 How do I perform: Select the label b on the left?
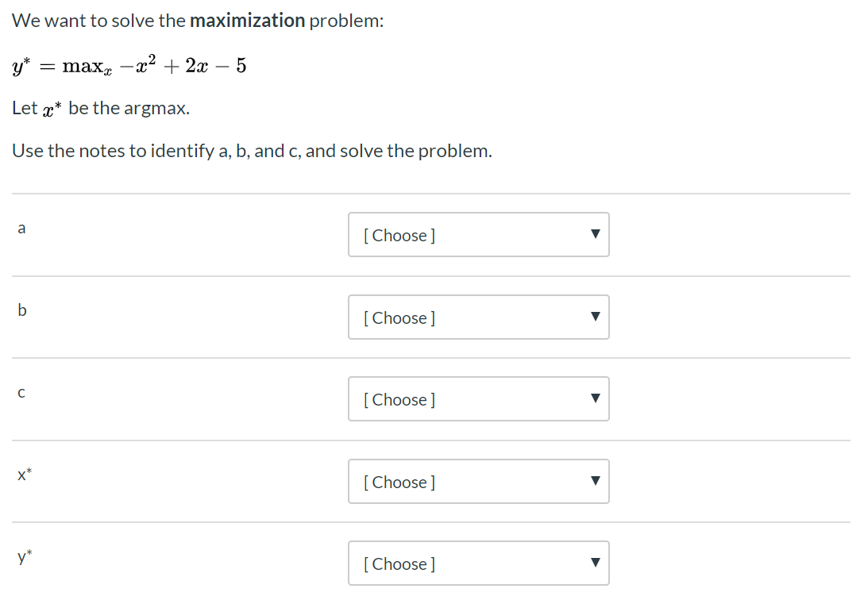(x=21, y=310)
